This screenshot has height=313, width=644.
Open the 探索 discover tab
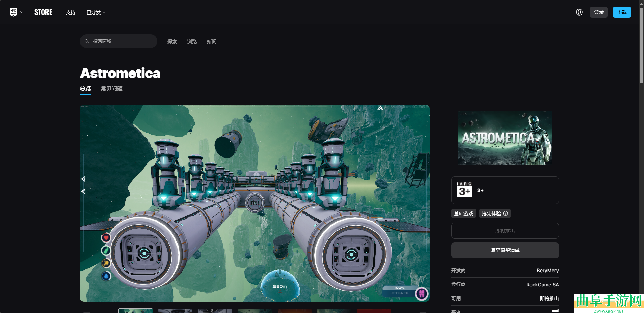pyautogui.click(x=172, y=41)
